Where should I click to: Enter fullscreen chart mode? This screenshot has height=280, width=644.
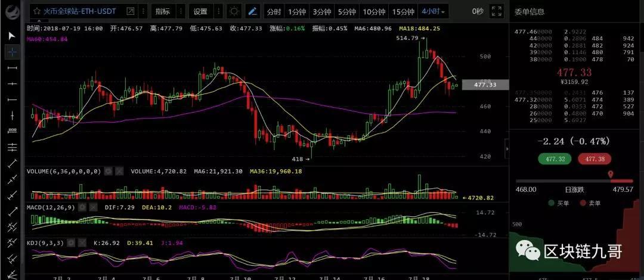[x=497, y=11]
